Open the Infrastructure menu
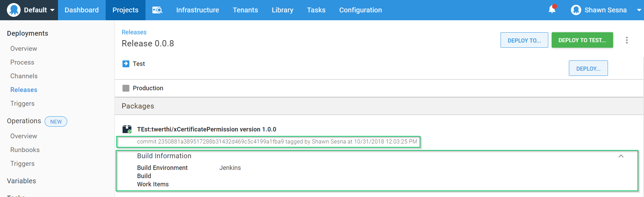 (x=197, y=10)
